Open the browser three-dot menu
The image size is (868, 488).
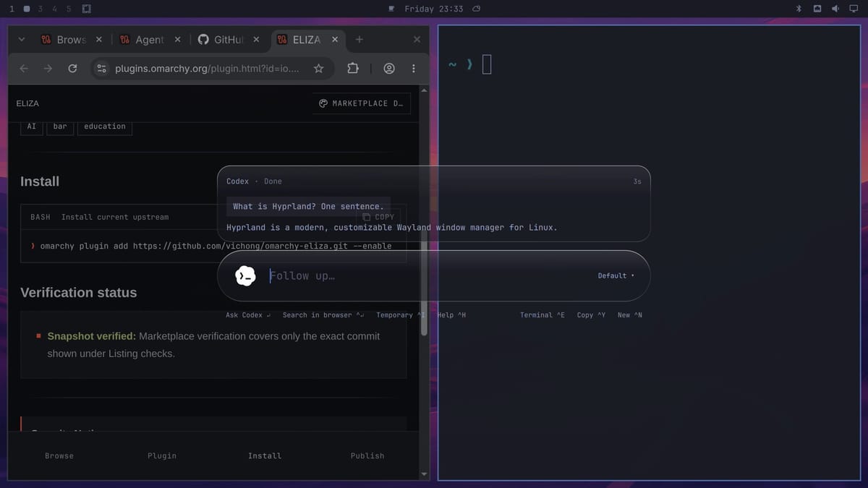click(x=414, y=69)
